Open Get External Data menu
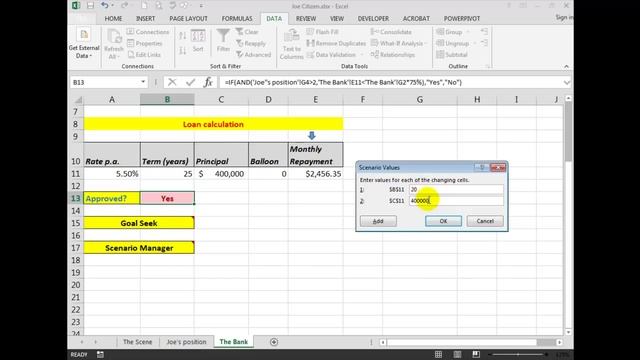The width and height of the screenshot is (640, 360). click(84, 44)
